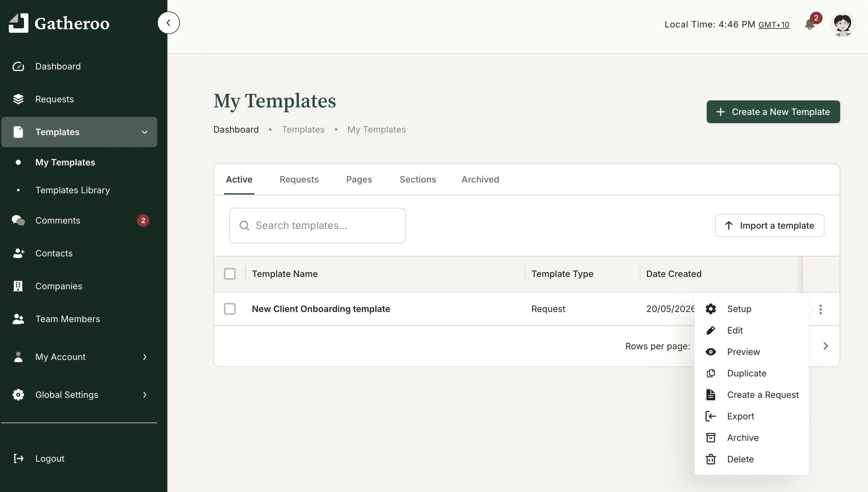Toggle the select-all checkbox in table header

tap(230, 273)
